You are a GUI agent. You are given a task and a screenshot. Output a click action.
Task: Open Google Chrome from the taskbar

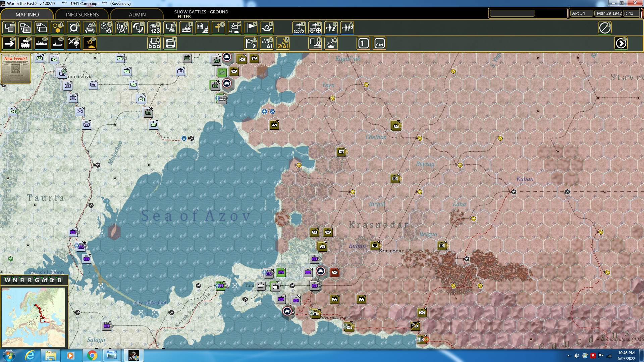[x=92, y=355]
